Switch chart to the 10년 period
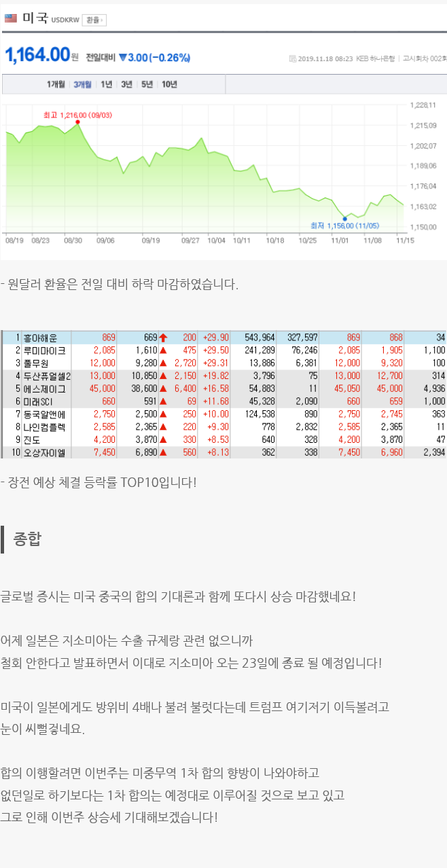The width and height of the screenshot is (447, 868). point(170,84)
